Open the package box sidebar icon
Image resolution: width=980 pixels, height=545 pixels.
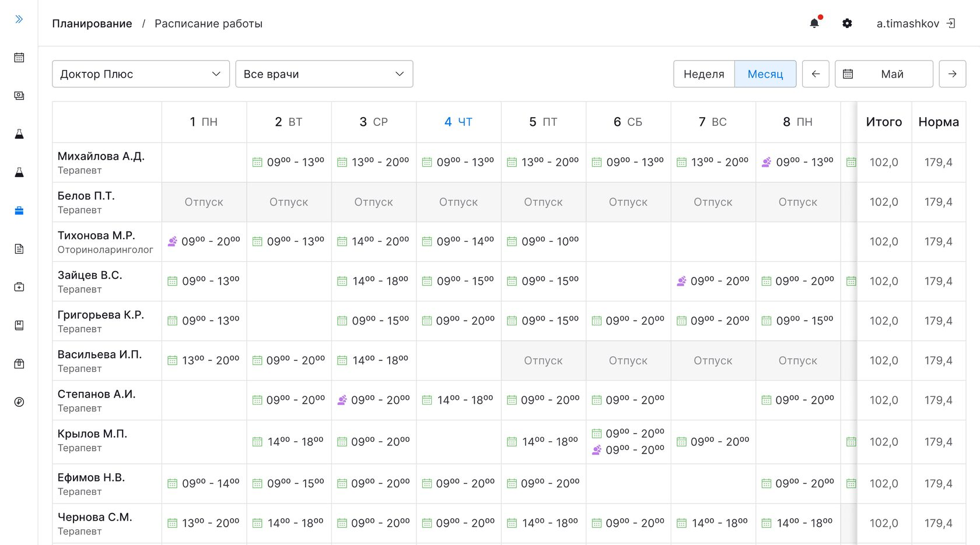[19, 364]
